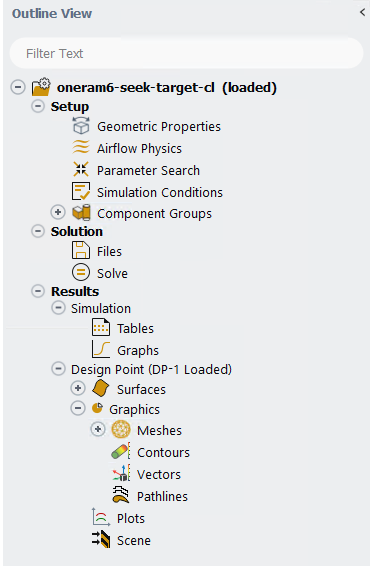Image resolution: width=372 pixels, height=566 pixels.
Task: Collapse the Graphics branch
Action: (78, 408)
